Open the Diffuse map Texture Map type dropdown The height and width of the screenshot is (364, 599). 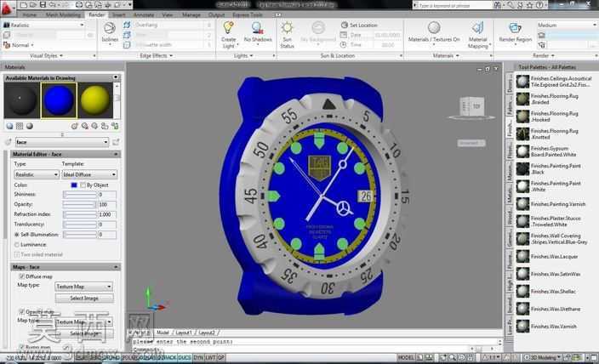point(83,287)
